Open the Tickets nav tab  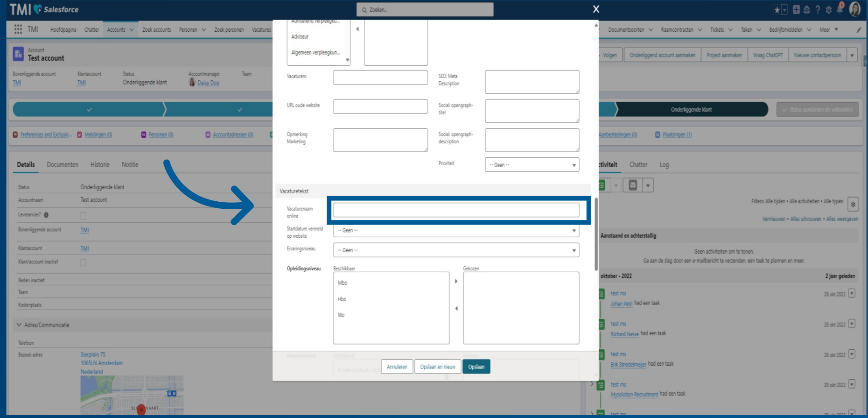(x=717, y=29)
